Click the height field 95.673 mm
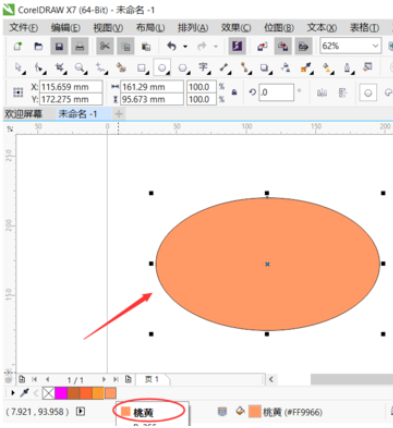The image size is (393, 428). (x=152, y=99)
